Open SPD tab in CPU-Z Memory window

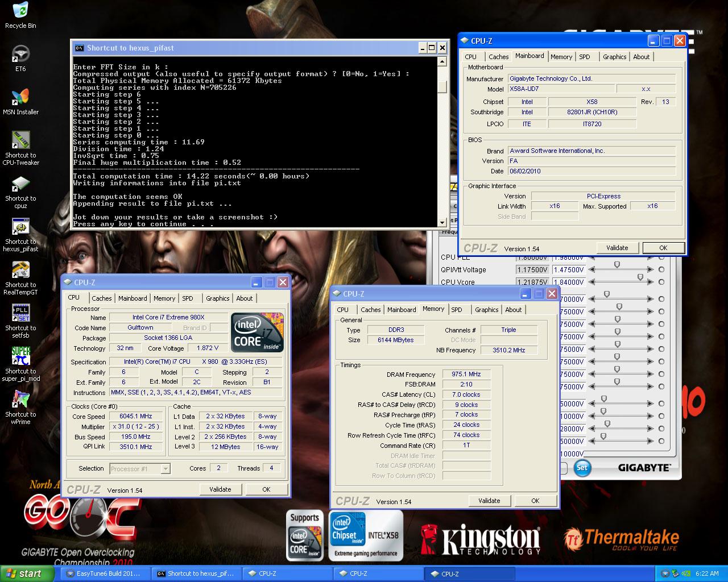tap(456, 310)
